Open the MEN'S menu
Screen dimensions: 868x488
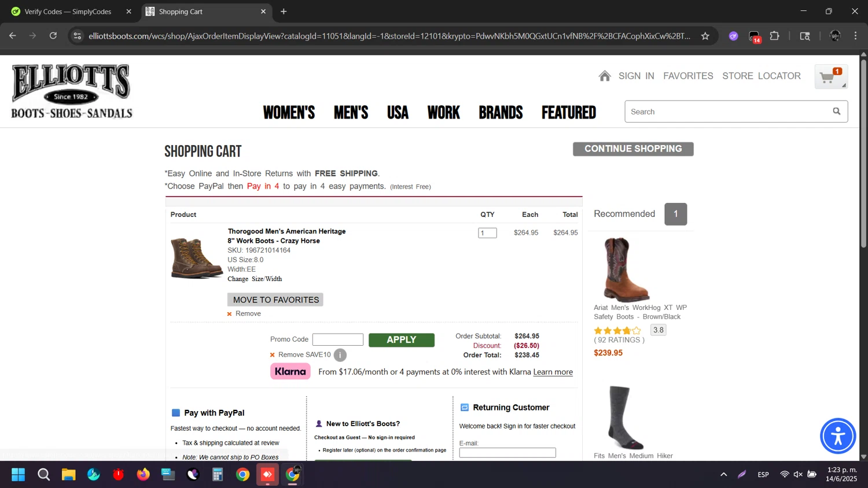[x=351, y=112]
